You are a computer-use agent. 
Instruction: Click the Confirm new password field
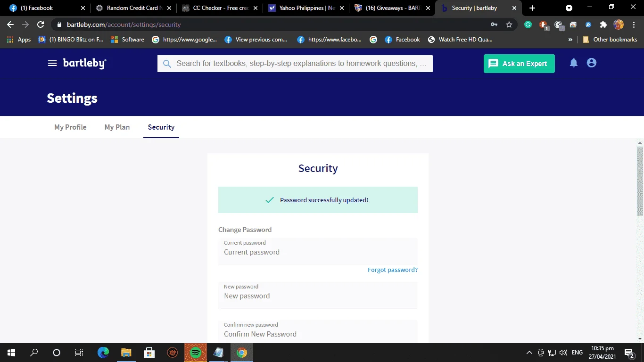point(318,331)
